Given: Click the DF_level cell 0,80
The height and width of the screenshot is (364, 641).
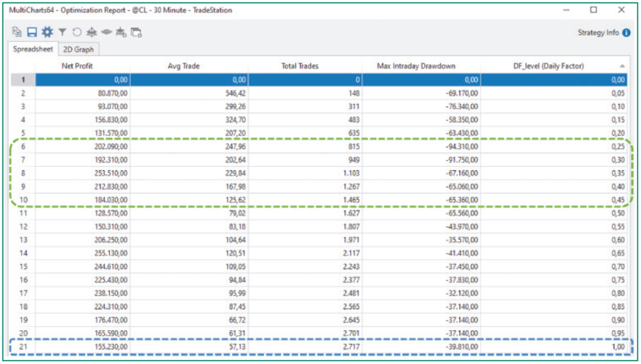Looking at the screenshot, I should coord(554,293).
